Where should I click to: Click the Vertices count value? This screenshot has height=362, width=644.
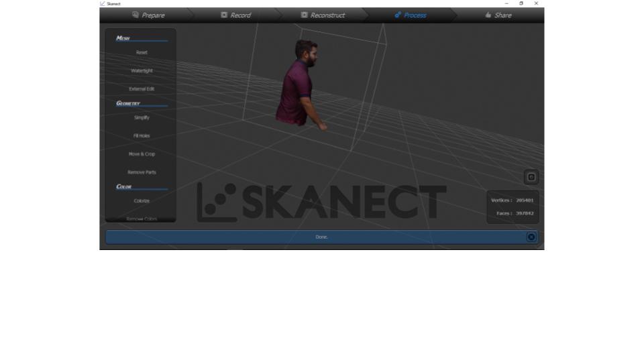[x=525, y=200]
